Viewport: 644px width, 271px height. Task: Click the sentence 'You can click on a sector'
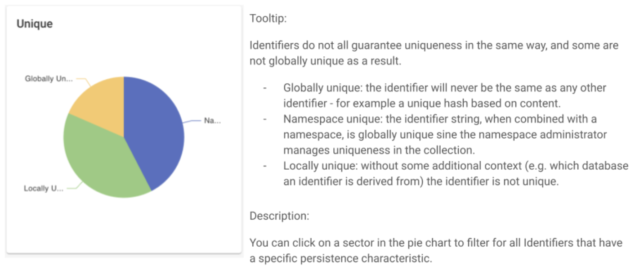436,251
